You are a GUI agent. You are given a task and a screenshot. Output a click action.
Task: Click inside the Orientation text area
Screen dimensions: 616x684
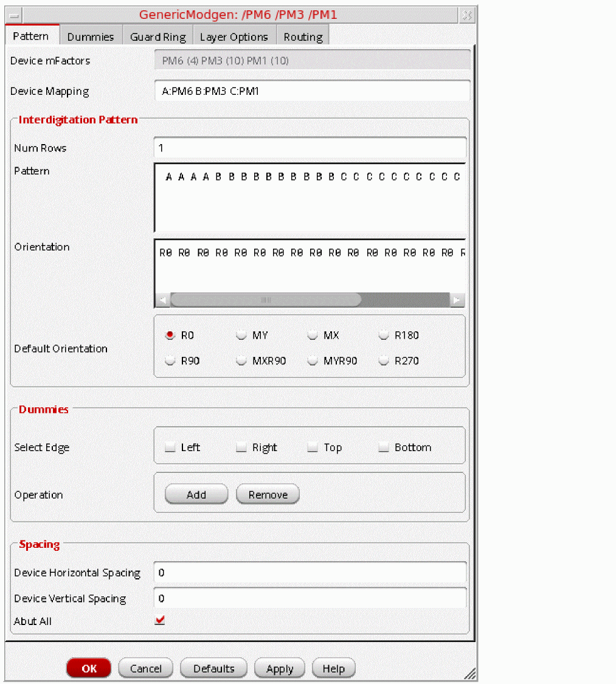pos(310,266)
